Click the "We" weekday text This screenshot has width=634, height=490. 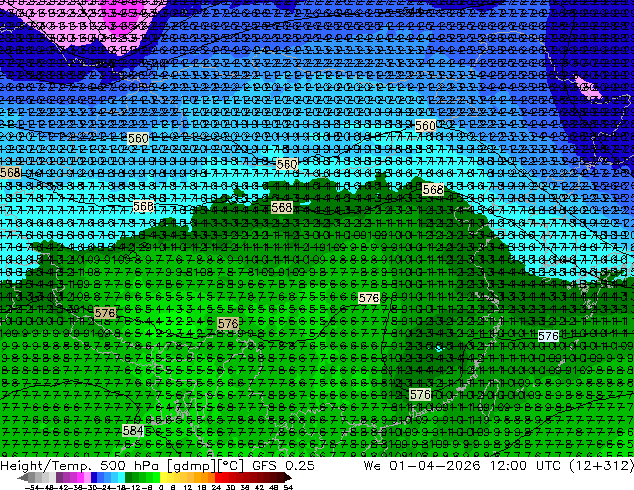pos(372,465)
